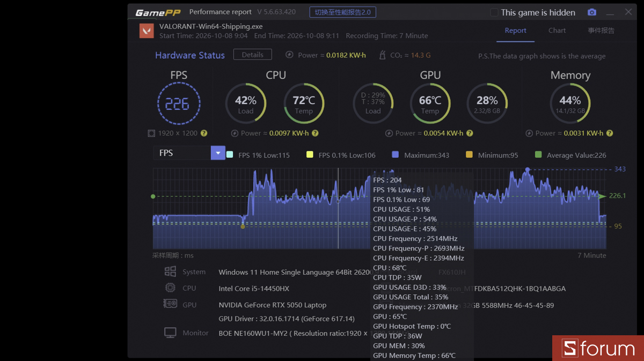
Task: Click the GPU card icon in specs
Action: (x=170, y=304)
